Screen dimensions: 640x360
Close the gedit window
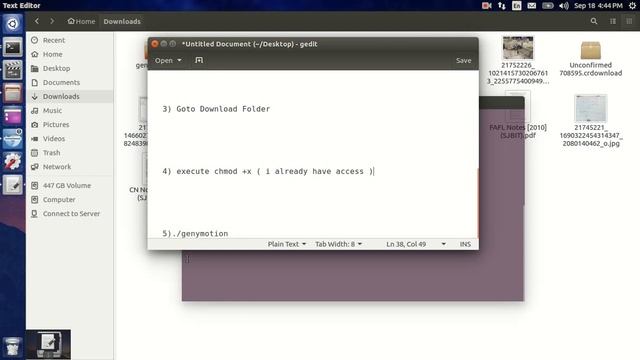pyautogui.click(x=155, y=44)
